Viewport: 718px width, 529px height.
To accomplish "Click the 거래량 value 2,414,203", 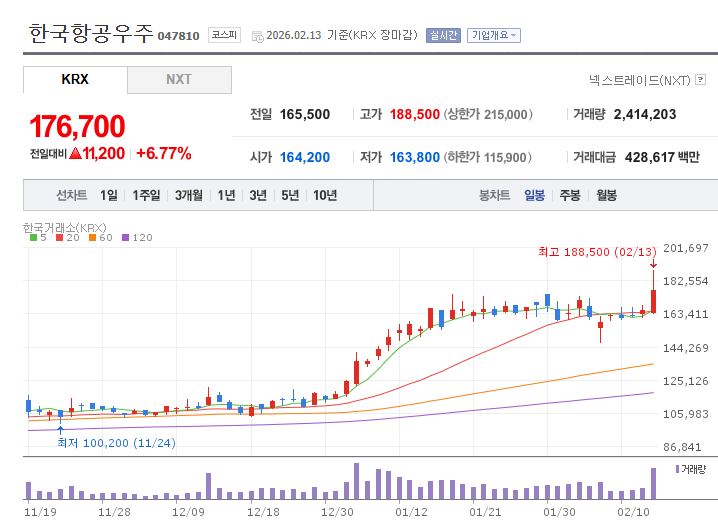I will click(x=645, y=114).
